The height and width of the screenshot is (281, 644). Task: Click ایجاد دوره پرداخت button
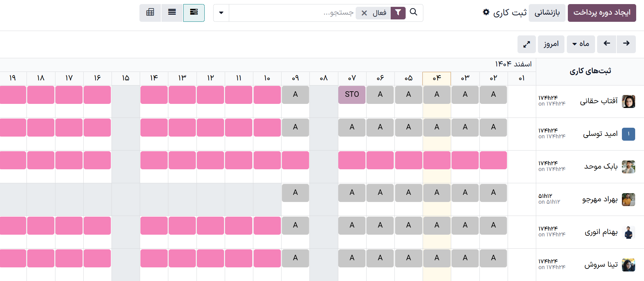(x=602, y=13)
